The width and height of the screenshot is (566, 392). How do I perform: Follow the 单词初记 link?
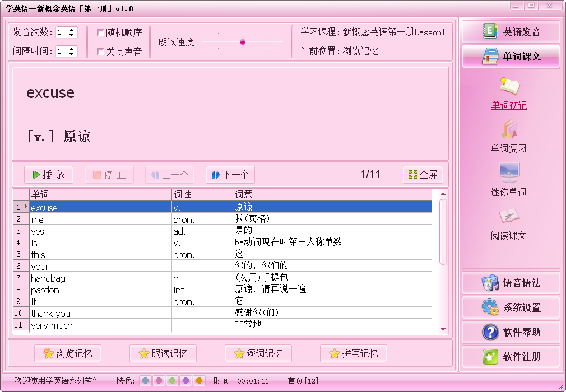point(509,105)
